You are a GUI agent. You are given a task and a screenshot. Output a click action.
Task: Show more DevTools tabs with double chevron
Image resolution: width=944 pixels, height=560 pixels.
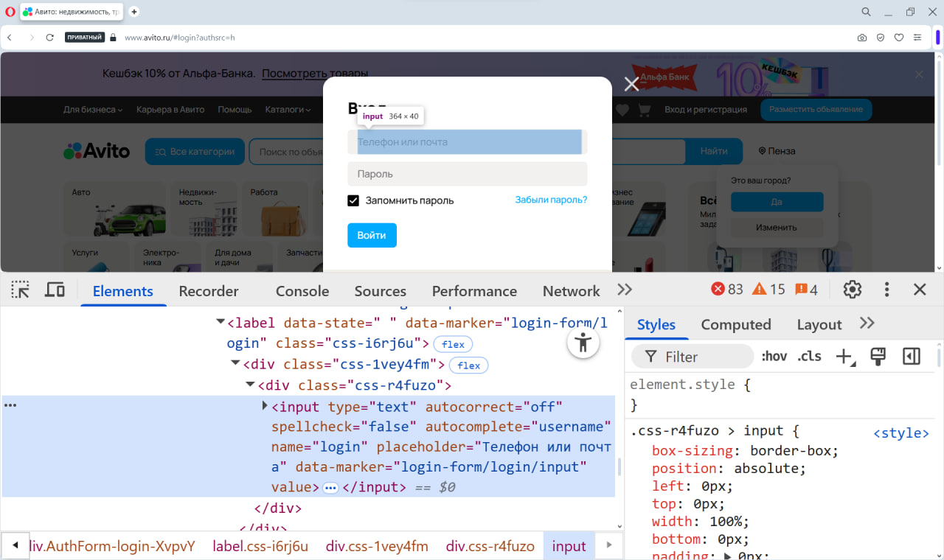click(625, 290)
